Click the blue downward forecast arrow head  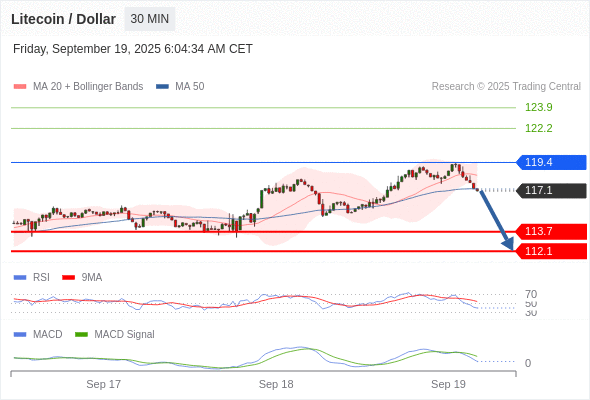(x=508, y=244)
